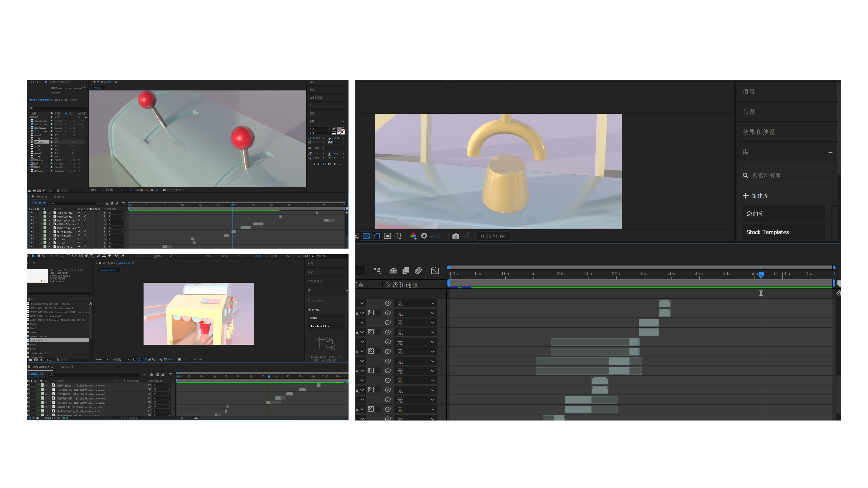Screen dimensions: 868x488
Task: Enable the 对齐 snapping checkbox
Action: (155, 256)
